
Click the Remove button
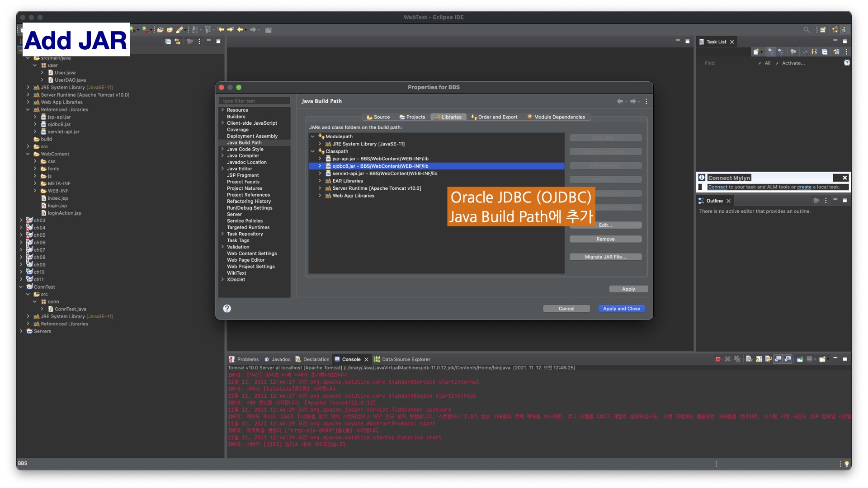click(x=605, y=239)
